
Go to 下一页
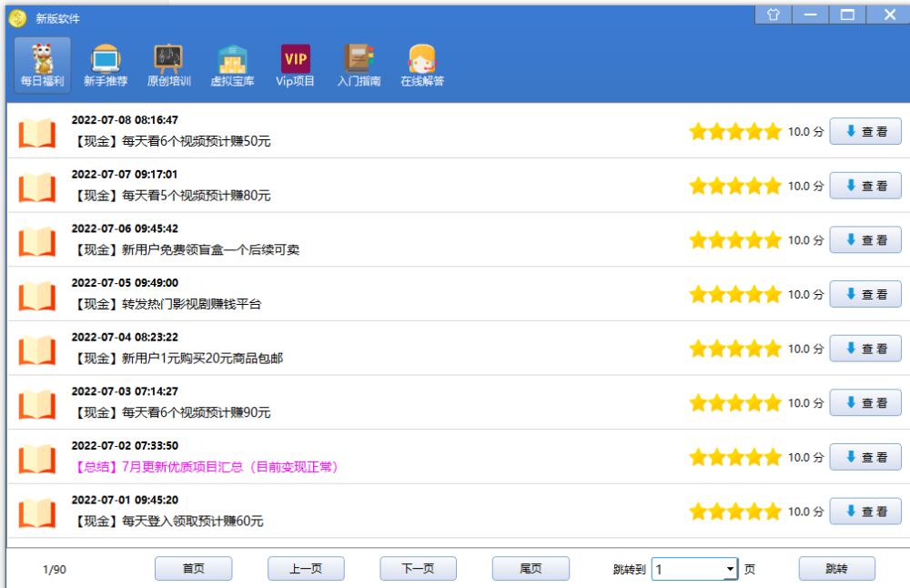click(418, 568)
